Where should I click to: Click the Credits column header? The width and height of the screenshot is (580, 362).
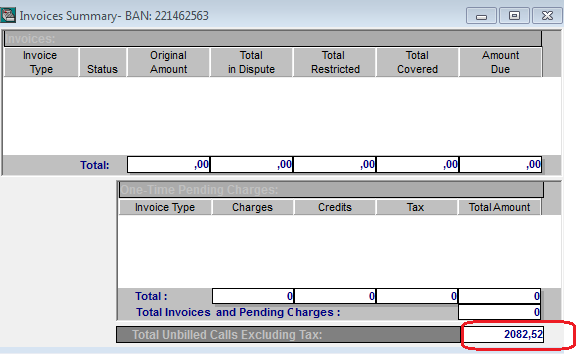coord(335,207)
